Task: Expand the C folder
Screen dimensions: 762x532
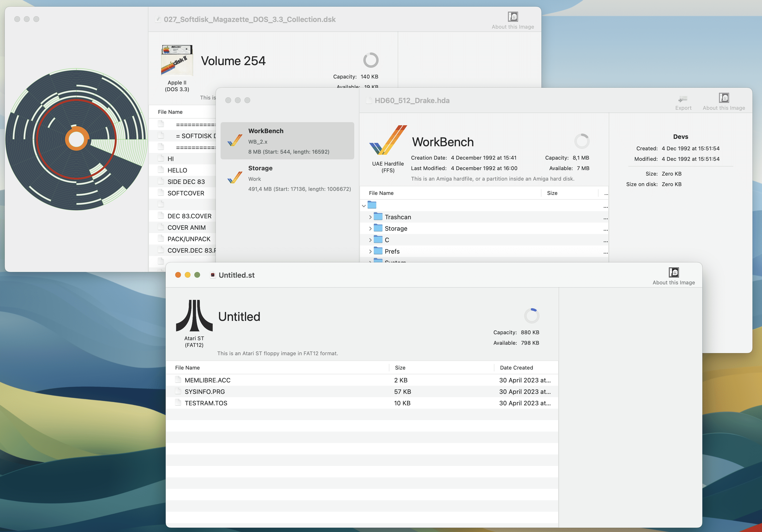Action: [x=370, y=240]
